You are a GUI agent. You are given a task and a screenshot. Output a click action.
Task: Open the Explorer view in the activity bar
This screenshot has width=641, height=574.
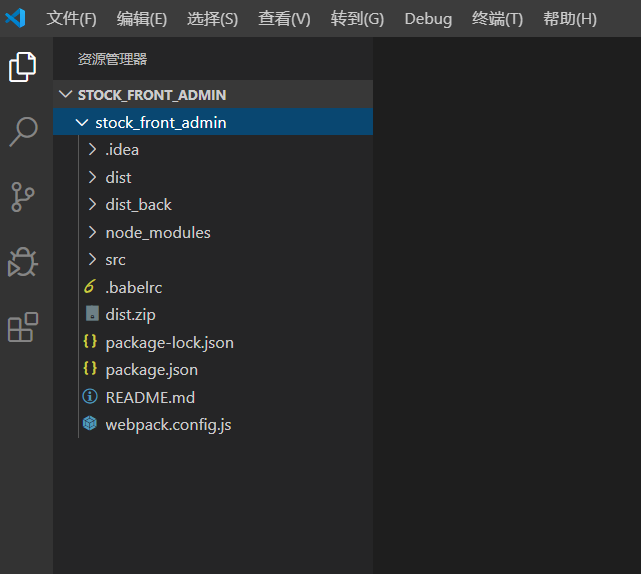[22, 67]
